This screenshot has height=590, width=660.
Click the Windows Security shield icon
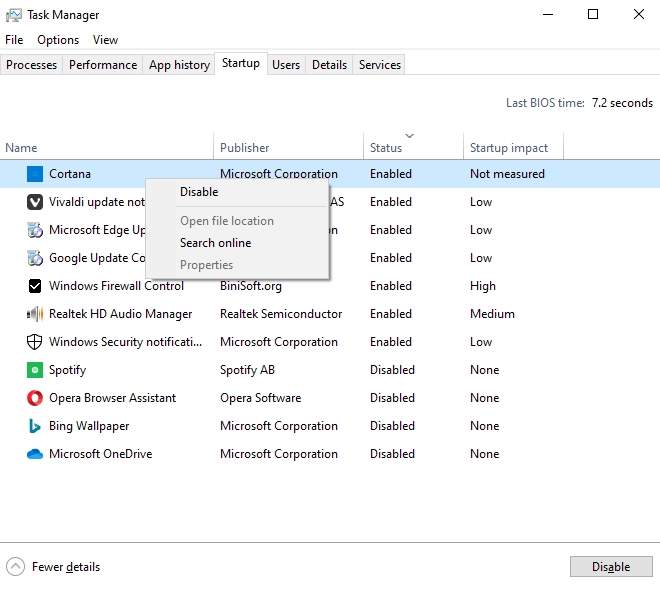35,342
